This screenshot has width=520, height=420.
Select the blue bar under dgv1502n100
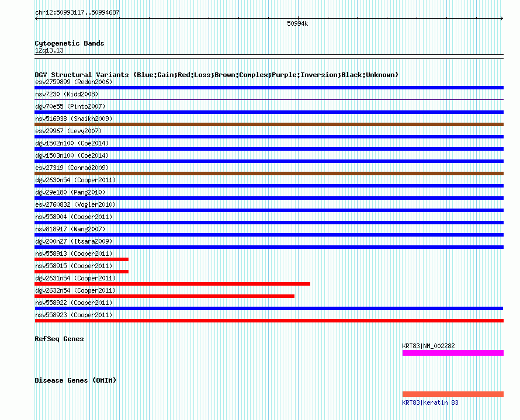(269, 149)
